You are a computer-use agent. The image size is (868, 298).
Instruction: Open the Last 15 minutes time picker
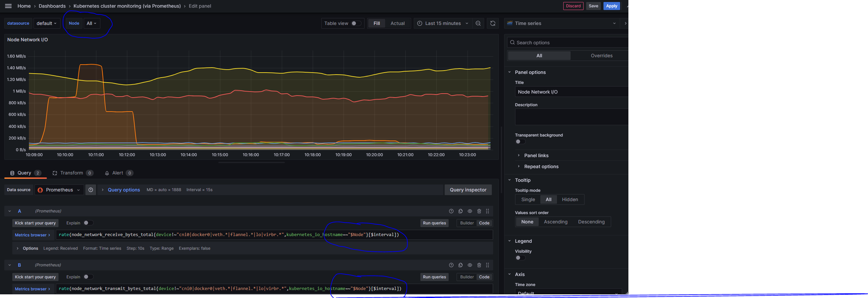coord(442,23)
